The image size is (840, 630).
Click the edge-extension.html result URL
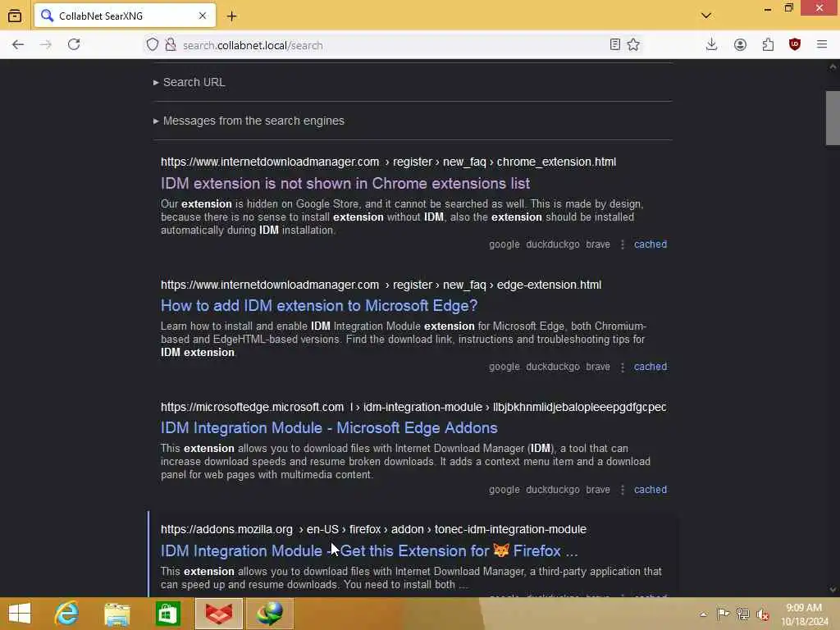[x=381, y=285]
